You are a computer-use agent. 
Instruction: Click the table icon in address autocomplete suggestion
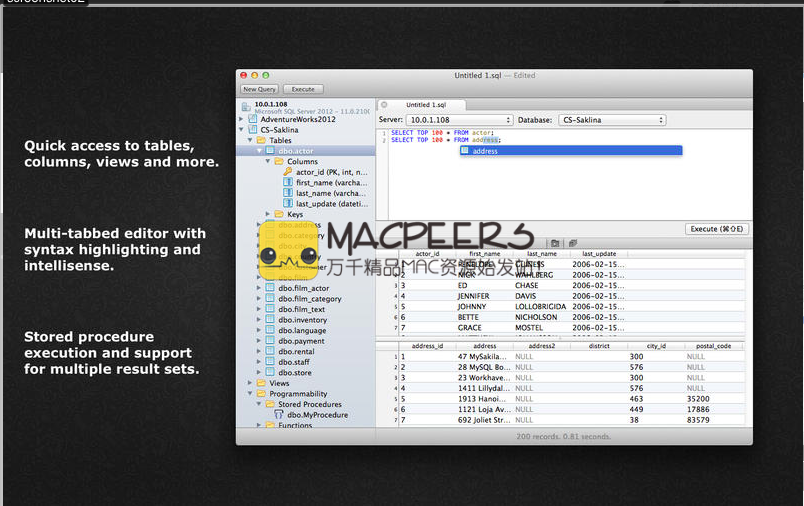465,151
